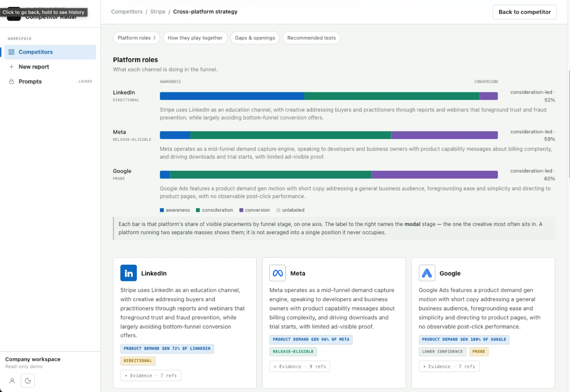Viewport: 570px width, 392px height.
Task: Click the Meta logo in the card
Action: (x=278, y=273)
